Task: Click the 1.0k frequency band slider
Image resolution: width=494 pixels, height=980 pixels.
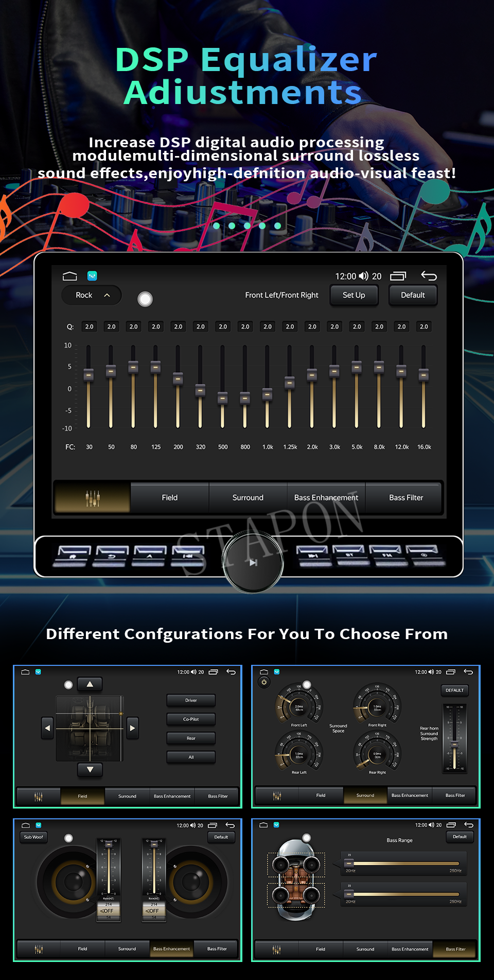Action: click(267, 387)
